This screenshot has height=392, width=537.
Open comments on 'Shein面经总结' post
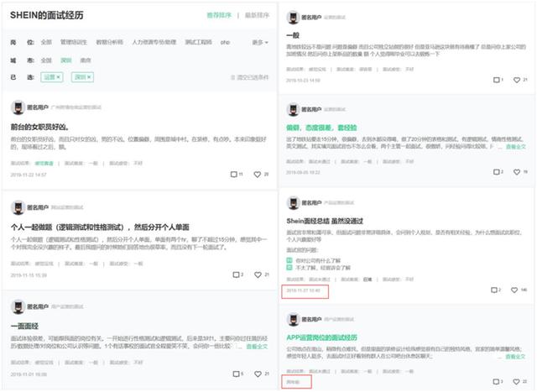[x=496, y=290]
